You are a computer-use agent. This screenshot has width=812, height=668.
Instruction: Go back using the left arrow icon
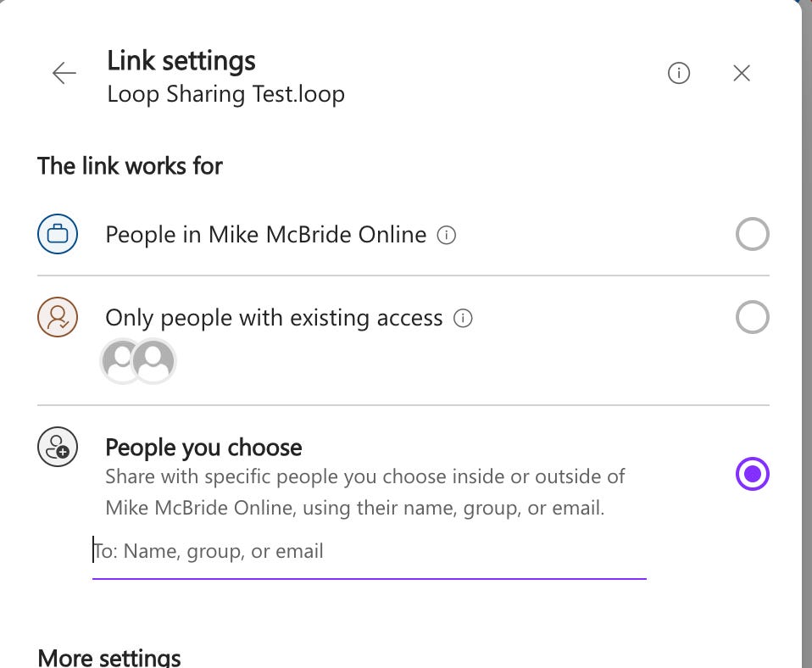[x=64, y=73]
